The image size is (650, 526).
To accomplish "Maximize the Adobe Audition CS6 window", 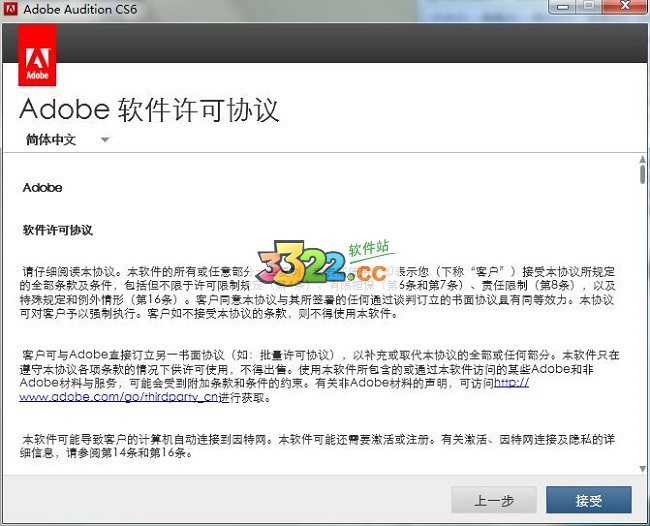I will pyautogui.click(x=589, y=7).
